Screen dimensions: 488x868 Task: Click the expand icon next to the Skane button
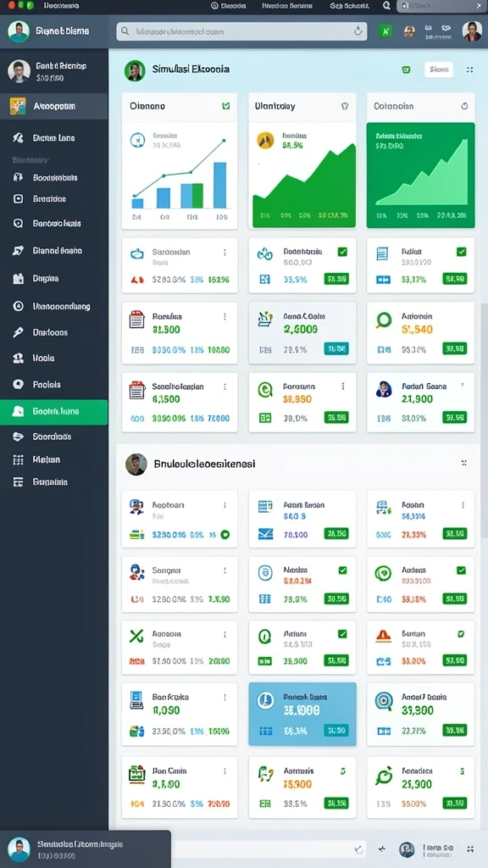469,70
